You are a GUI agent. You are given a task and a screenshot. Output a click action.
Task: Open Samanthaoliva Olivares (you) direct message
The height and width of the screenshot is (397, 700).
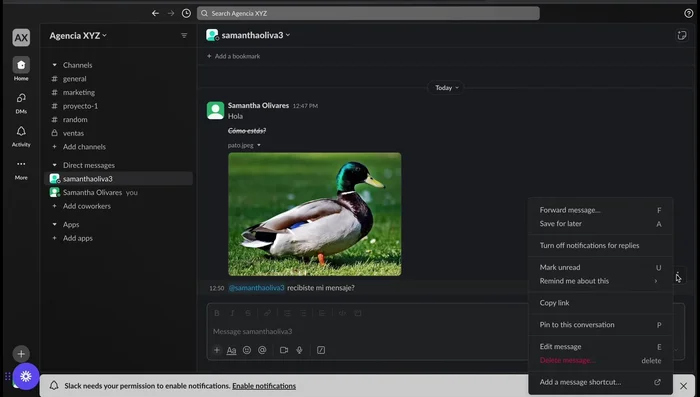pyautogui.click(x=118, y=192)
